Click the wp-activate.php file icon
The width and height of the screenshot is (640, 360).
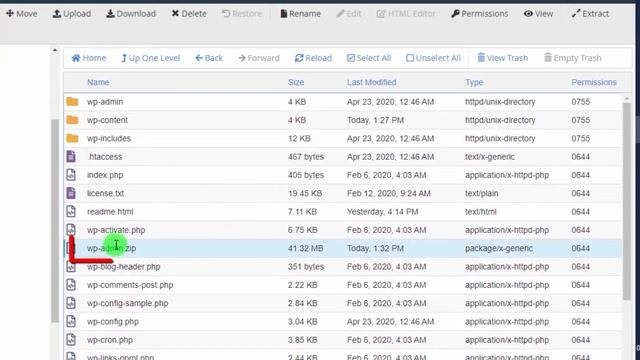pyautogui.click(x=71, y=229)
